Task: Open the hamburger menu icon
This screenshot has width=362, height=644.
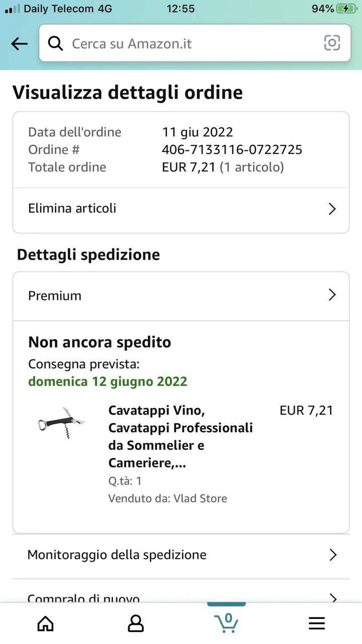Action: (317, 624)
